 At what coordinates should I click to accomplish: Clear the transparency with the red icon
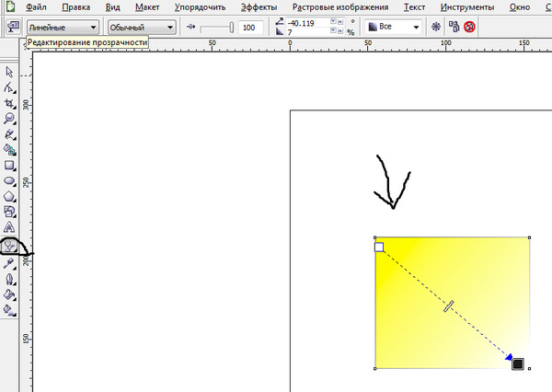(x=469, y=27)
